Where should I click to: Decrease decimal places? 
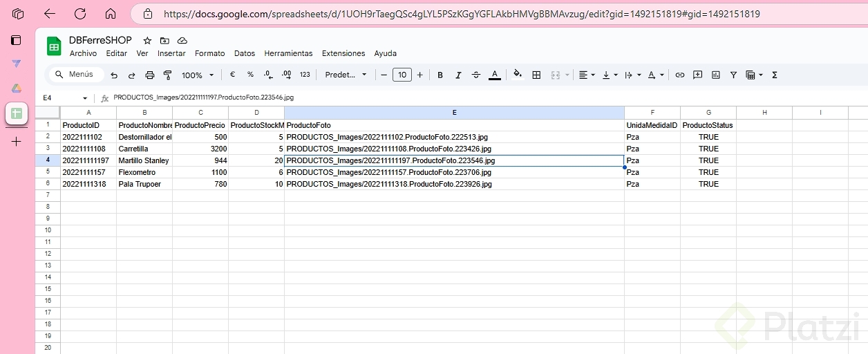coord(268,75)
